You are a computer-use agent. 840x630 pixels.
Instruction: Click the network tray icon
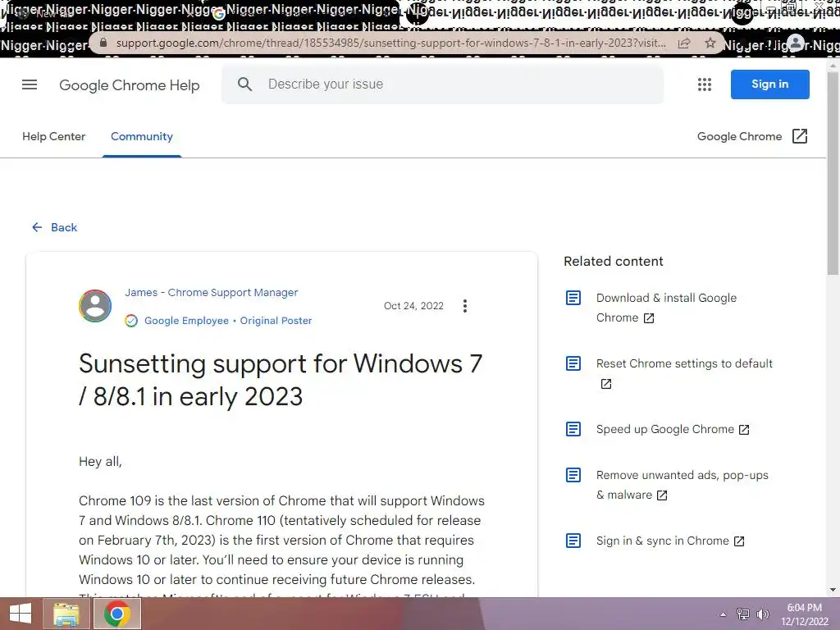coord(743,614)
